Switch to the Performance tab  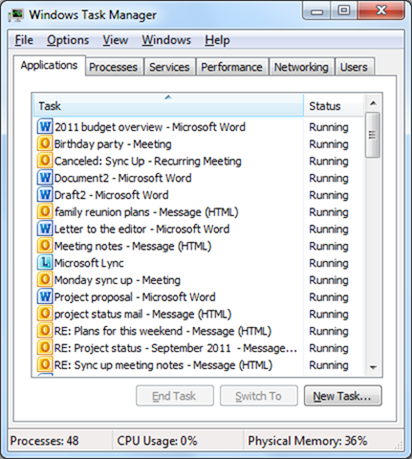pos(232,67)
